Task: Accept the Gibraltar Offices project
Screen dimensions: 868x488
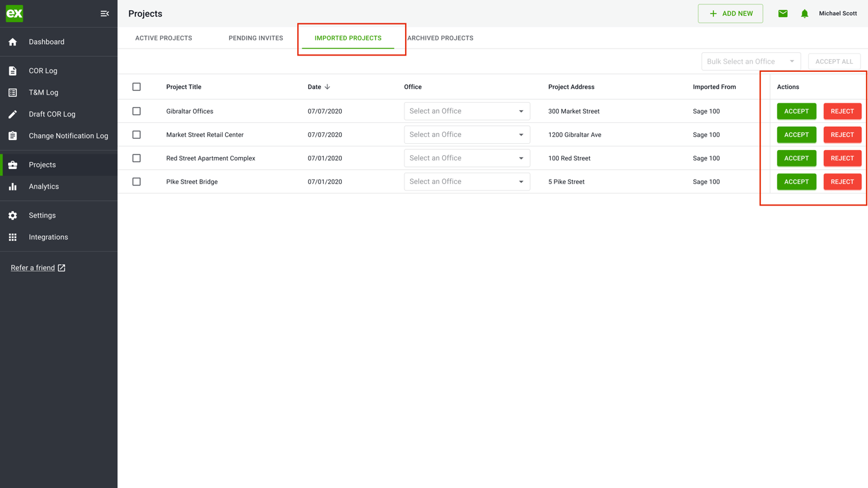Action: [796, 111]
